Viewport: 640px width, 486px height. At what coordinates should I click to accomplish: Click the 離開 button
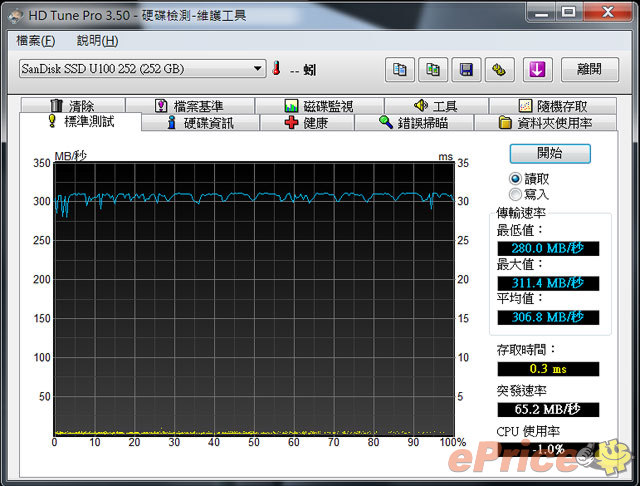click(589, 69)
